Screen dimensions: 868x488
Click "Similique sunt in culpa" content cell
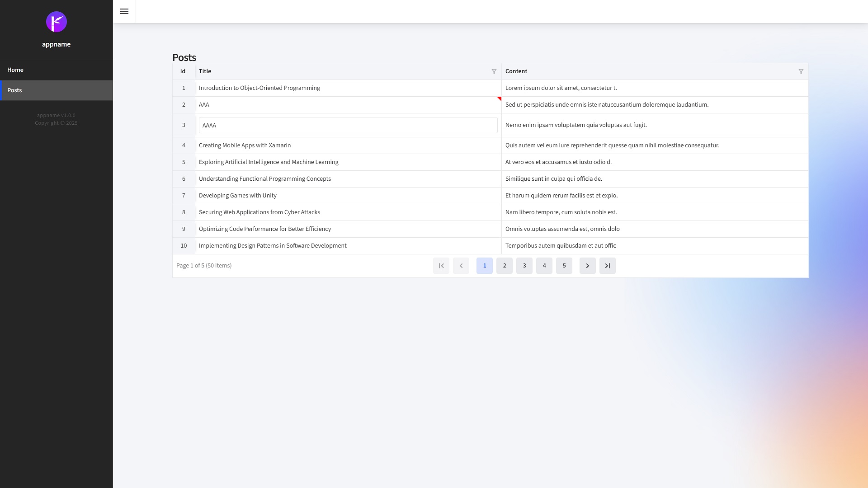tap(655, 179)
